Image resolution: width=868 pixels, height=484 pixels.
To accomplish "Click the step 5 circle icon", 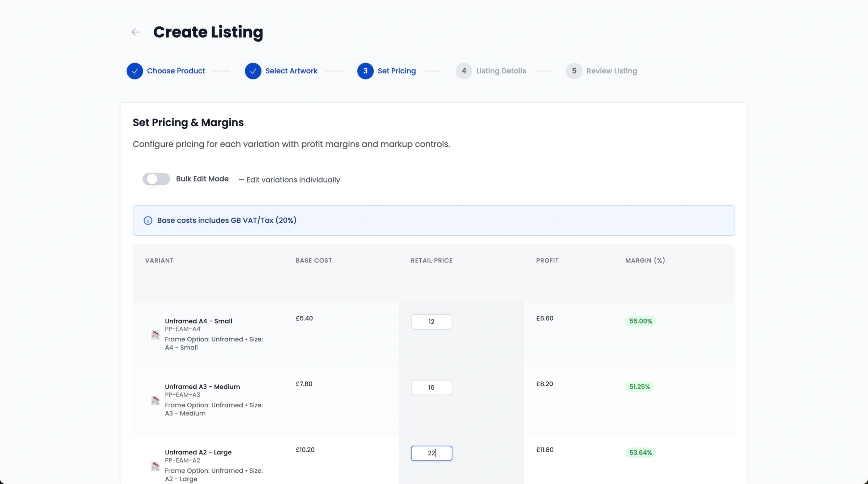I will click(x=574, y=71).
